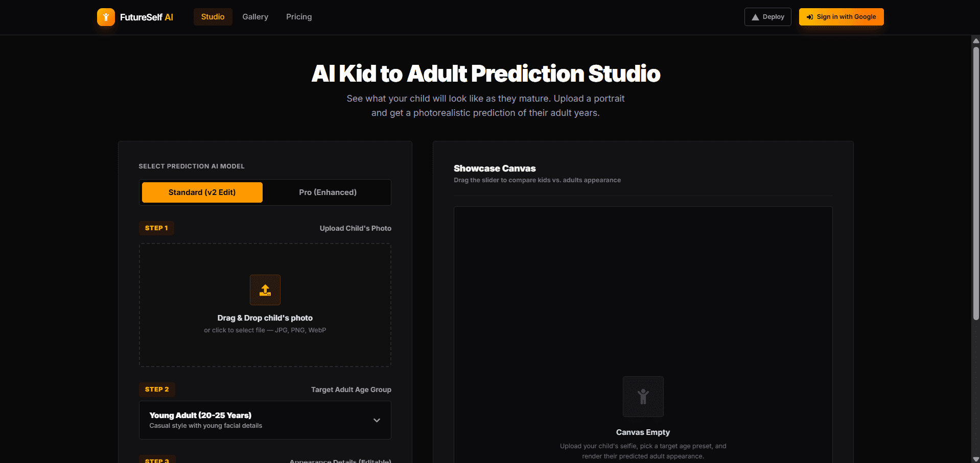Click the page vertical scrollbar thumb
The width and height of the screenshot is (980, 463).
tap(976, 184)
